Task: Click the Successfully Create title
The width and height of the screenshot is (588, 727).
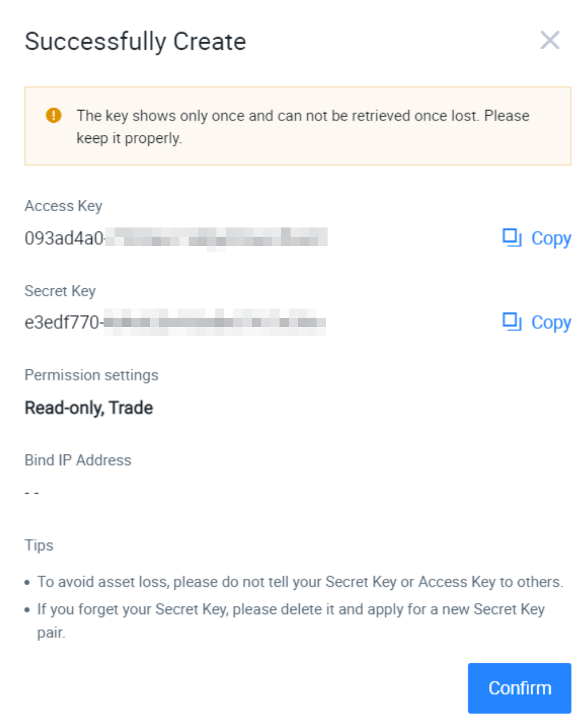Action: tap(135, 42)
